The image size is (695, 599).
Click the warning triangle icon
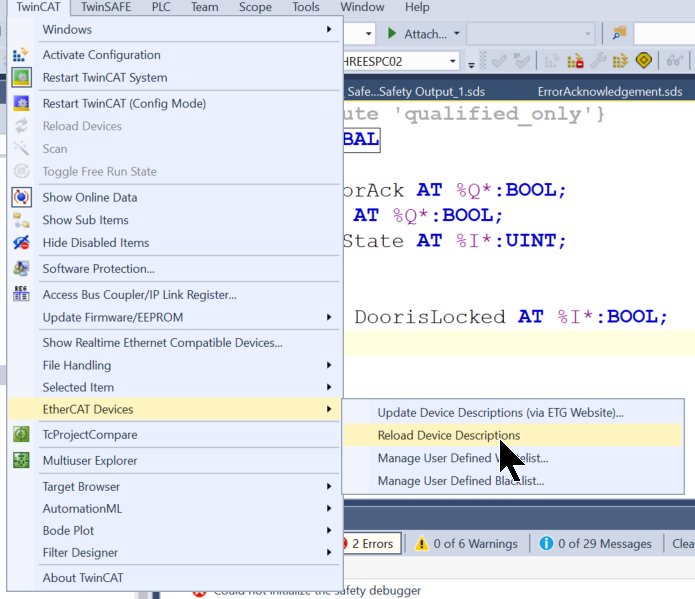421,544
